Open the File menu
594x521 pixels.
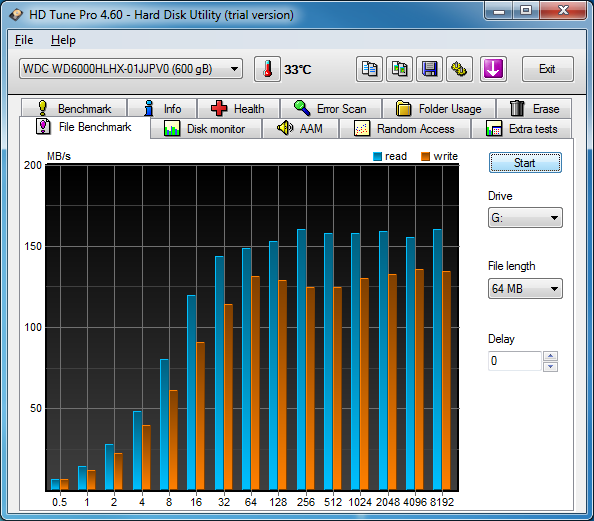click(x=24, y=40)
